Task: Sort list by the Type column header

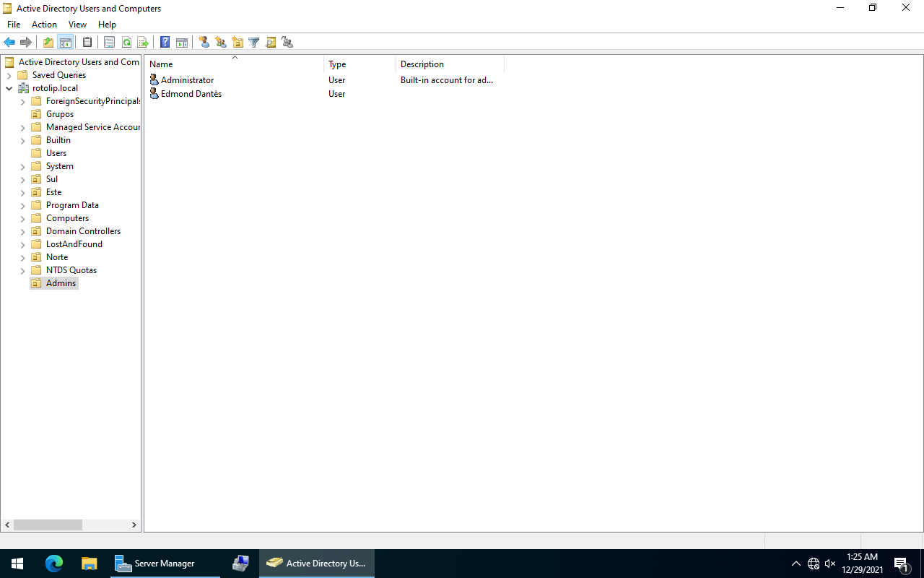Action: pos(359,64)
